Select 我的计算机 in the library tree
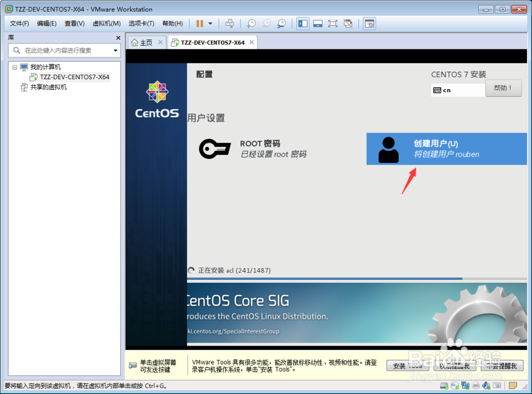532x394 pixels. point(45,67)
